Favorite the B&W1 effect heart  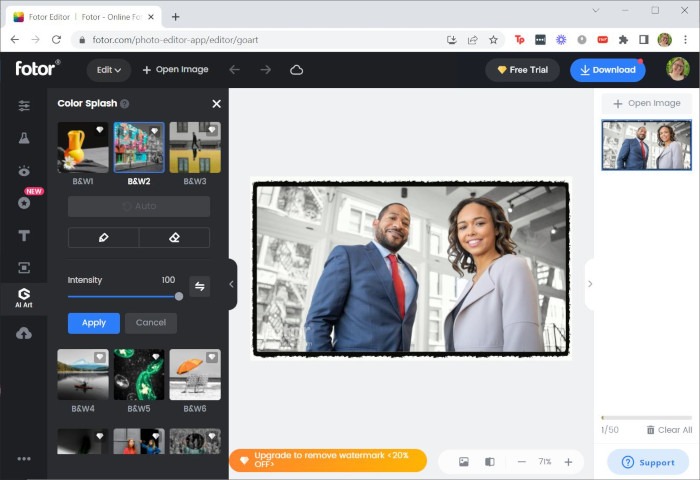pyautogui.click(x=99, y=130)
